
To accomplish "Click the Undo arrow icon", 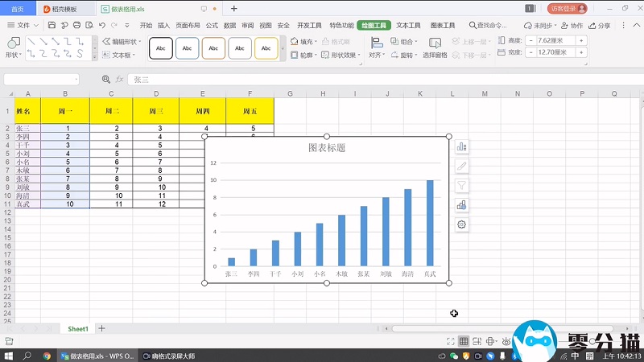I will coord(102,26).
